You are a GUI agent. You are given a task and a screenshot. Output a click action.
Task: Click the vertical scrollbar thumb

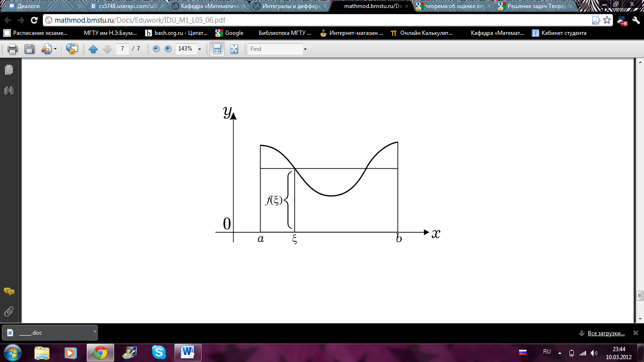coord(639,296)
